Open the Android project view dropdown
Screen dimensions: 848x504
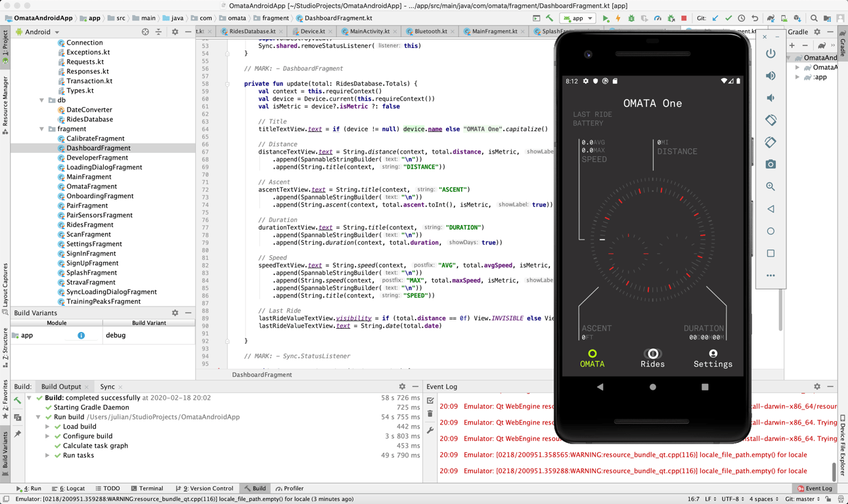point(37,31)
